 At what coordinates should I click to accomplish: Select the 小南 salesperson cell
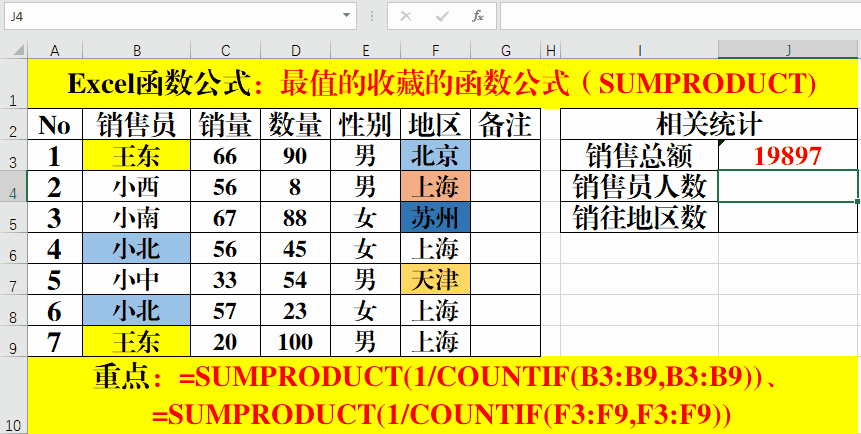pos(137,218)
